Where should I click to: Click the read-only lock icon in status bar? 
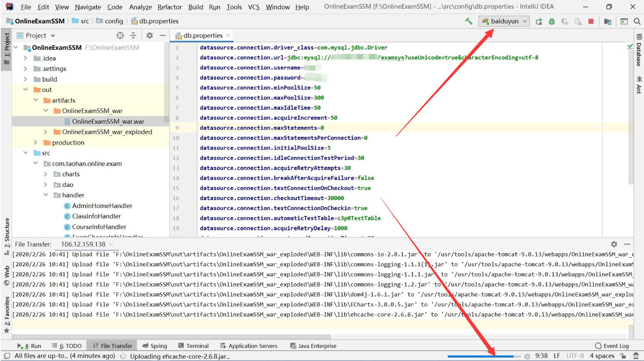[x=623, y=356]
